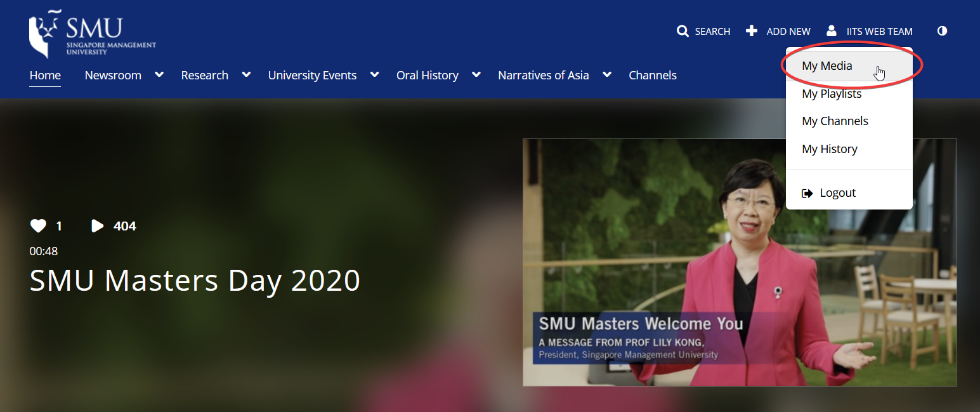Open the SMU Masters Day 2020 title
Viewport: 980px width, 412px height.
tap(195, 280)
